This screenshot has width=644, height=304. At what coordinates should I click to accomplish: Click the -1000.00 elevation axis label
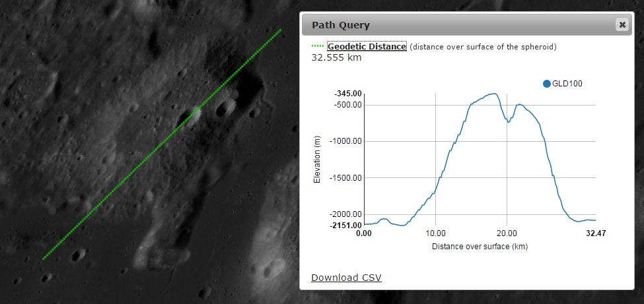point(346,141)
